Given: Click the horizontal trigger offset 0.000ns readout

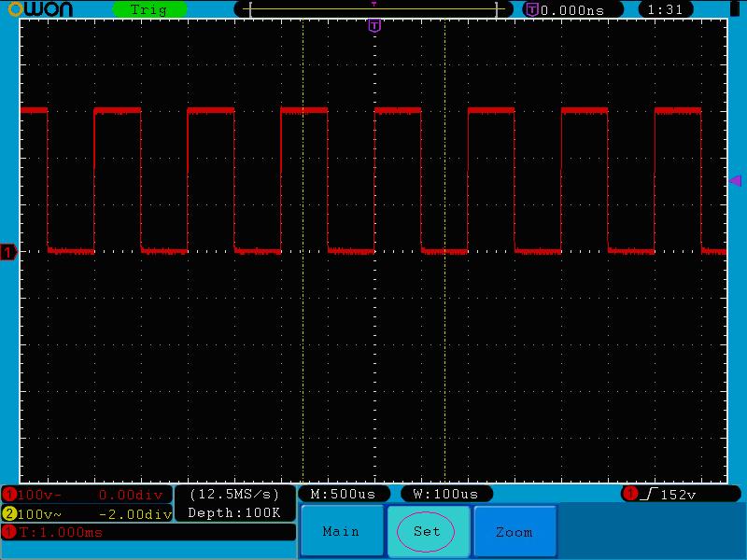Looking at the screenshot, I should point(572,10).
